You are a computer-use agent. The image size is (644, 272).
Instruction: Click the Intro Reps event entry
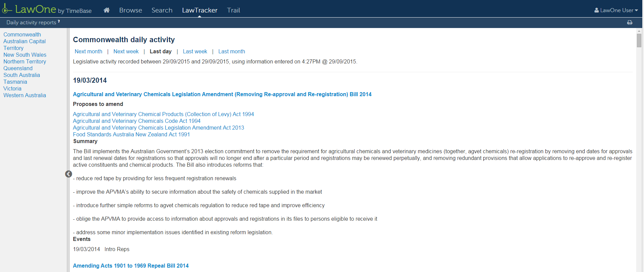[x=117, y=249]
